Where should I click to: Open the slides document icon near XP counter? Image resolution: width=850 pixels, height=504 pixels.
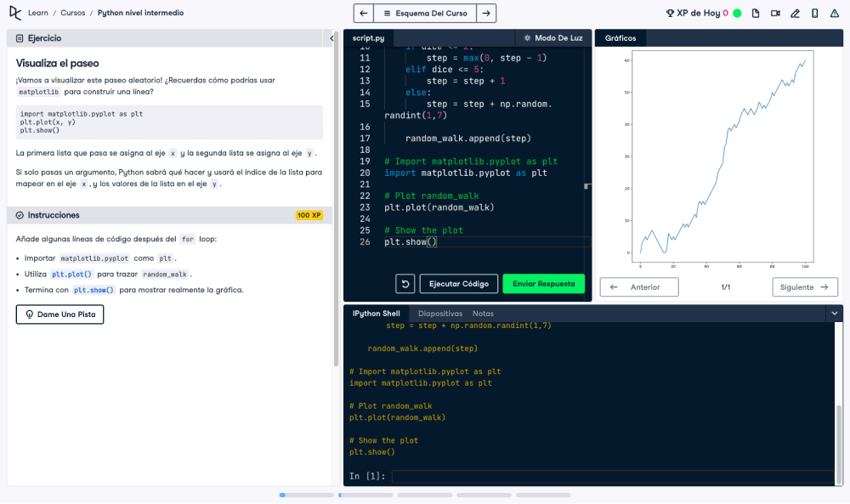(756, 13)
